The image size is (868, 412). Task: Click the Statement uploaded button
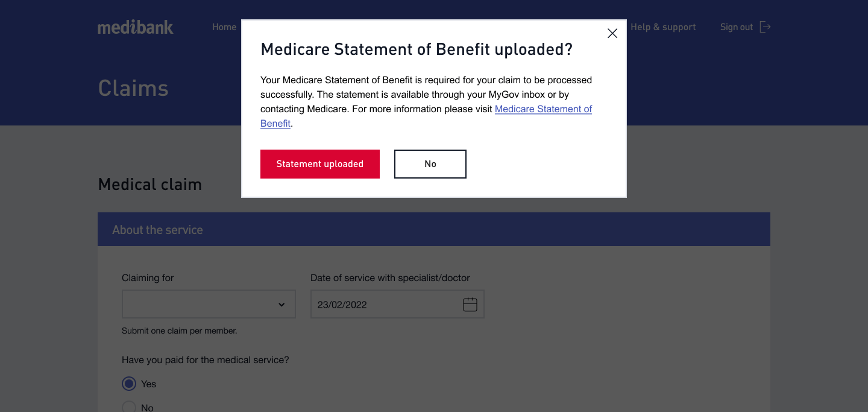point(320,164)
